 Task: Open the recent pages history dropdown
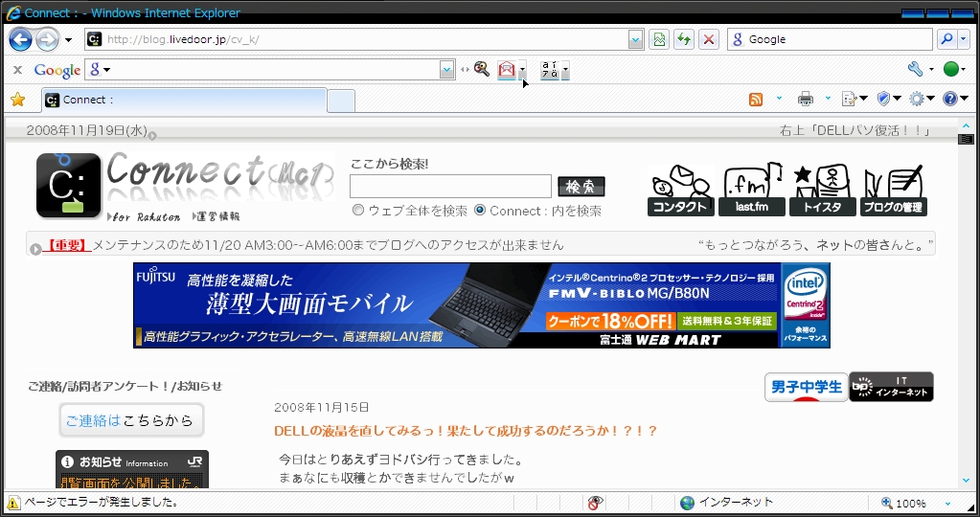68,40
